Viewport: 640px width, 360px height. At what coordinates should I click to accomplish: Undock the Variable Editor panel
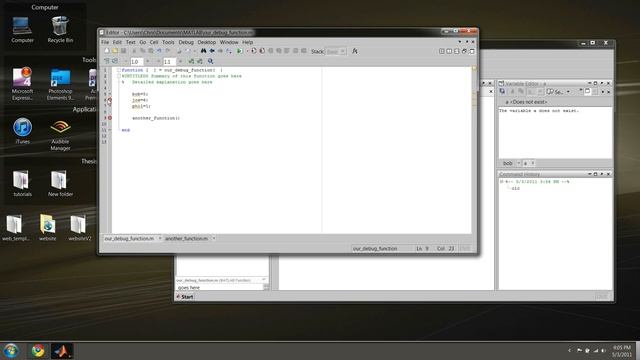(602, 83)
